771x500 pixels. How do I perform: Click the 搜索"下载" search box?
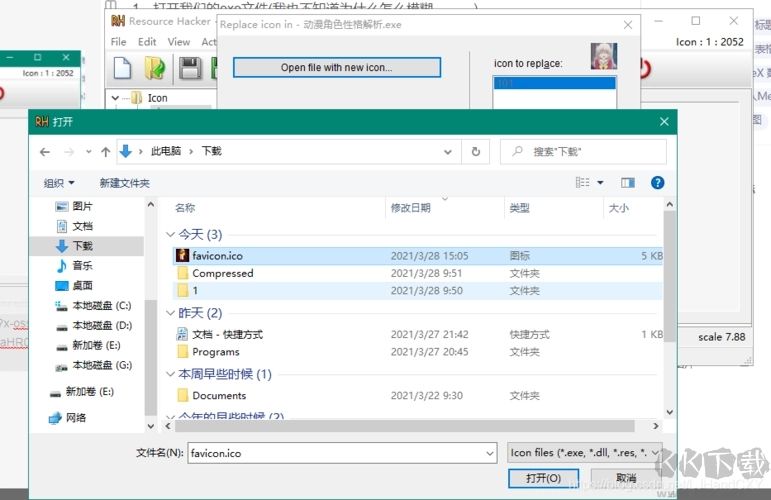click(x=583, y=151)
